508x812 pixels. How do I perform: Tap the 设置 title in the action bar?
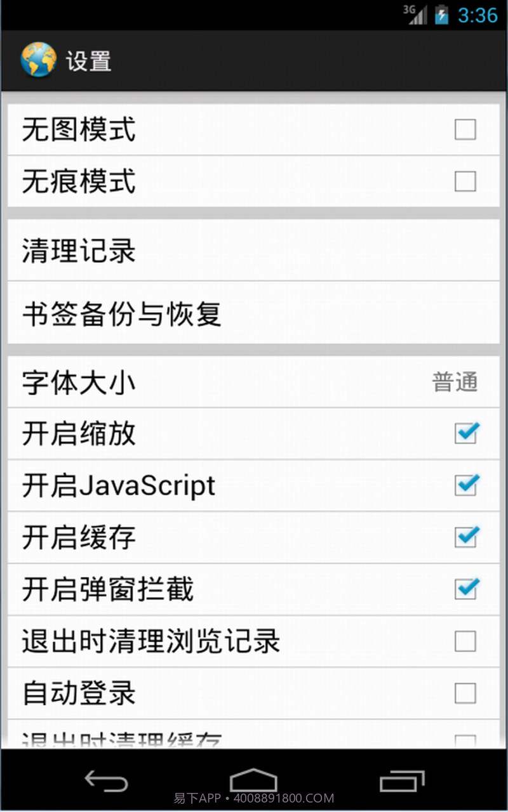click(x=91, y=60)
